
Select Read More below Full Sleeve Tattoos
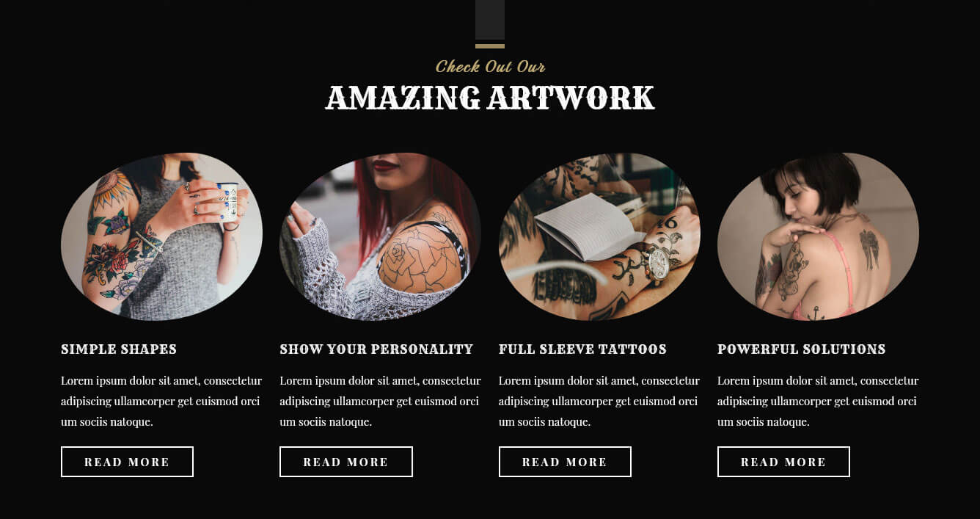565,462
